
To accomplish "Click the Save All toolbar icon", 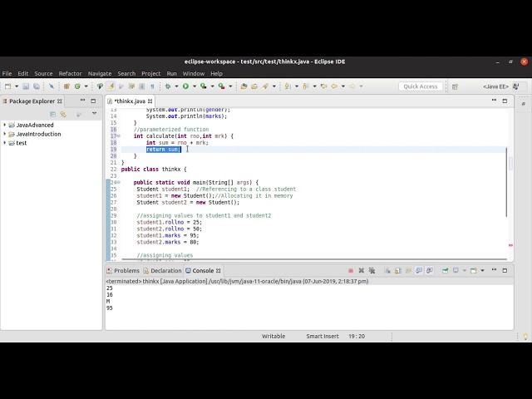I will click(x=37, y=86).
